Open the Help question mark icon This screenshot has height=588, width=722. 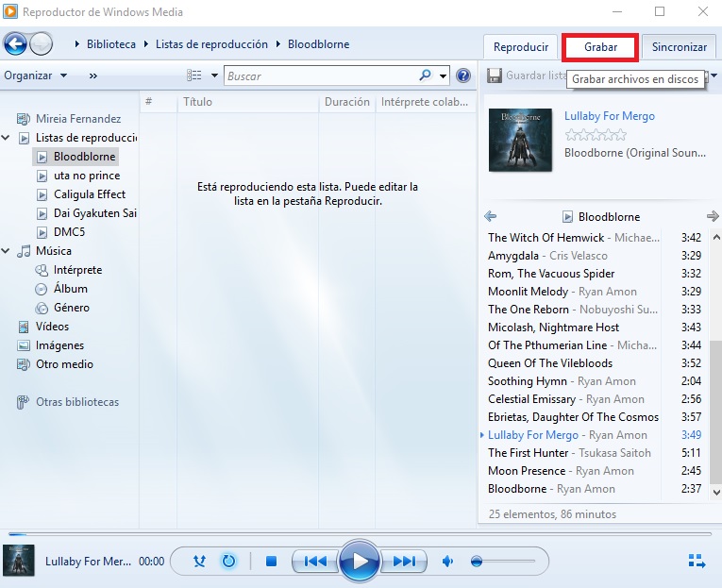tap(463, 76)
